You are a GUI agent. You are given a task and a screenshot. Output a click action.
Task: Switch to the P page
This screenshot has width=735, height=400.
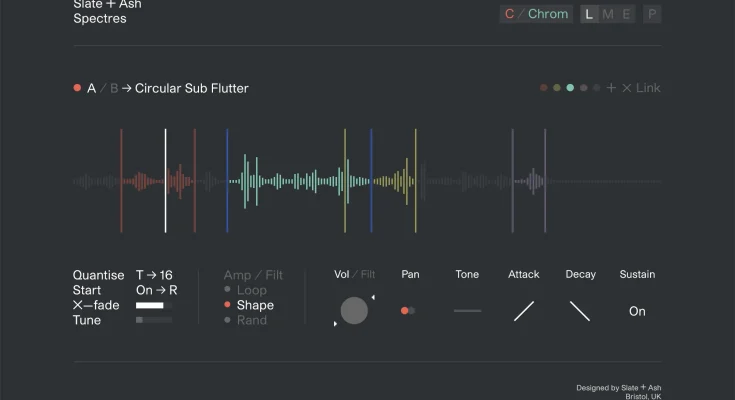click(652, 14)
